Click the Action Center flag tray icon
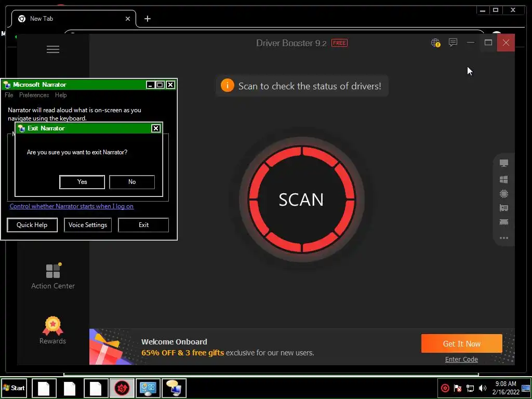532x399 pixels. 458,388
